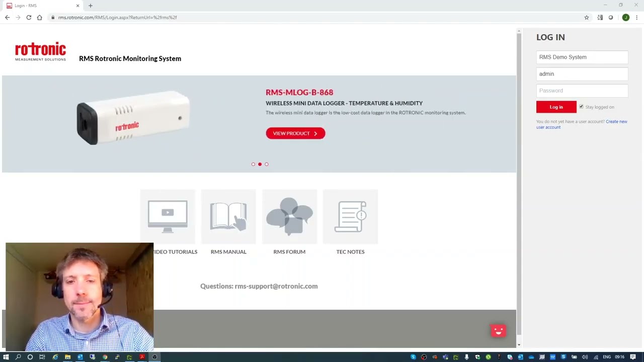Select second carousel slide dot
Viewport: 644px width, 362px height.
coord(260,164)
